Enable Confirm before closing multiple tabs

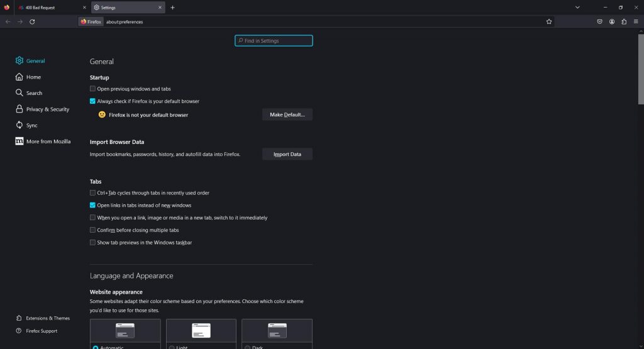(x=93, y=230)
